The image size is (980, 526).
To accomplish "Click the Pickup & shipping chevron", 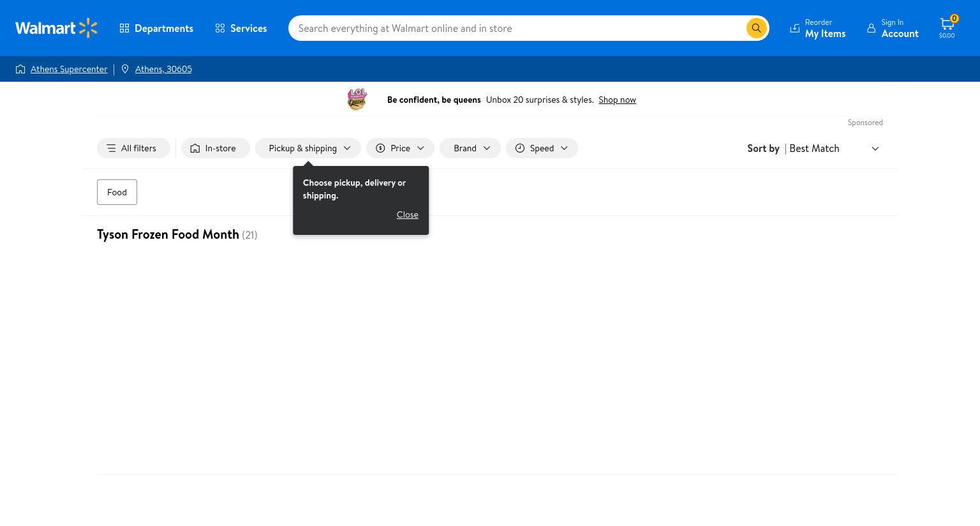I will point(347,148).
